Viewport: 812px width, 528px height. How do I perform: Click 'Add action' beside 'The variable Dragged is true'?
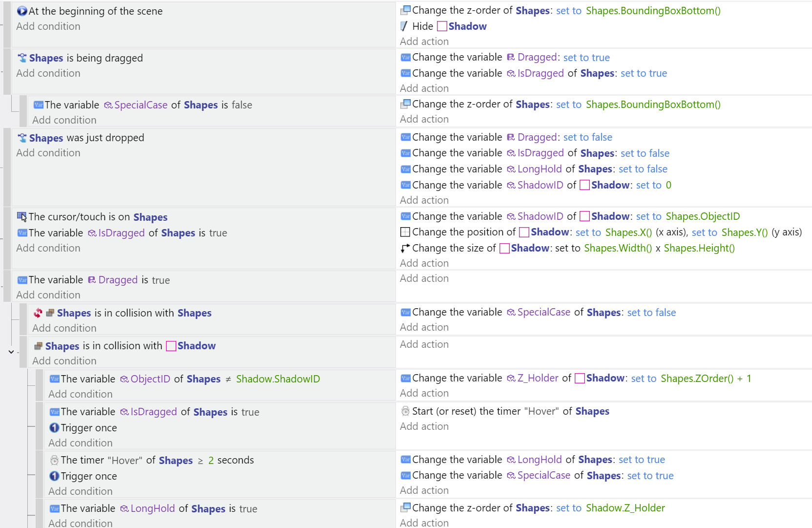point(424,278)
